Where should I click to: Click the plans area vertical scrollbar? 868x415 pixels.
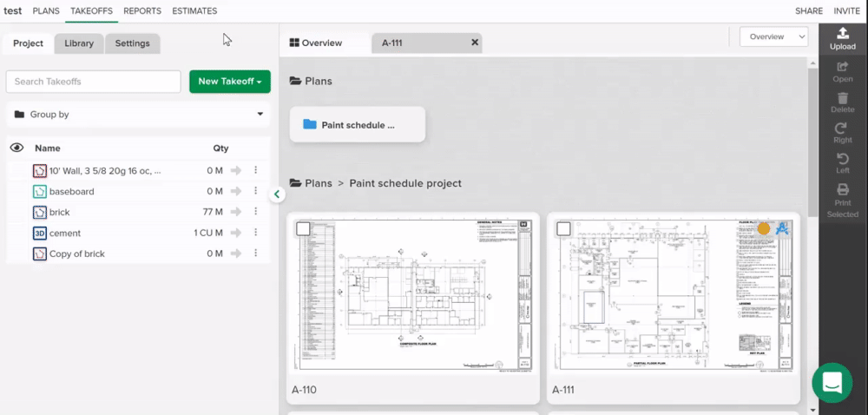[812, 144]
